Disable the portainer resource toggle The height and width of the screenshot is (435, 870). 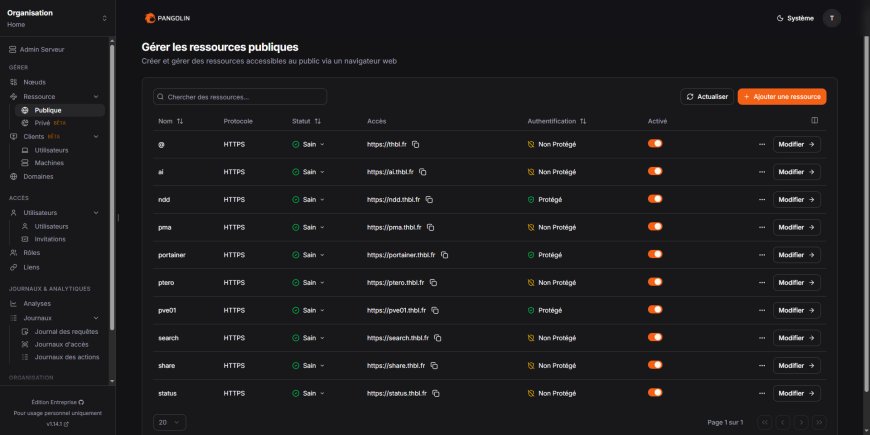(655, 254)
